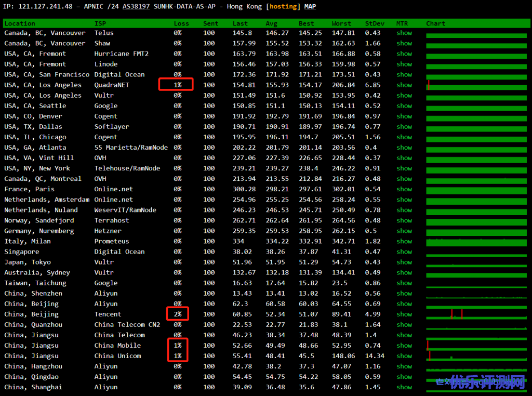532x396 pixels.
Task: Show MTR for Vultr Tokyo row
Action: coord(404,262)
